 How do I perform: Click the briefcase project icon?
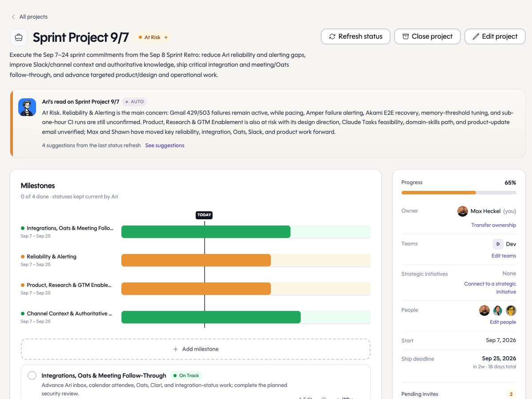19,37
